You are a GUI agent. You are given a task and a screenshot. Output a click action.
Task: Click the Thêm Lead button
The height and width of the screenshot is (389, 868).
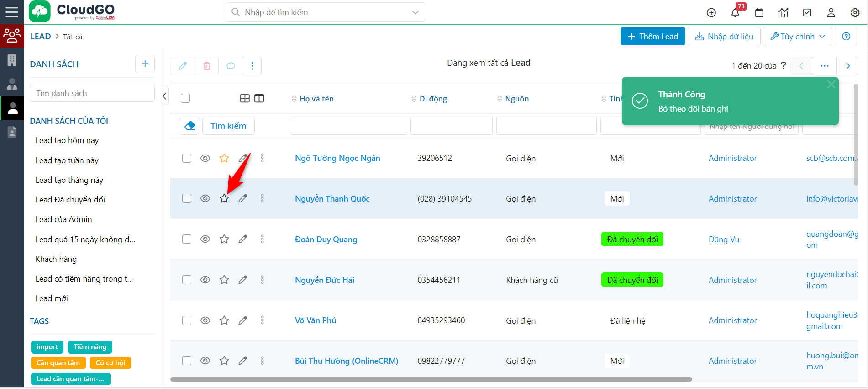(652, 36)
